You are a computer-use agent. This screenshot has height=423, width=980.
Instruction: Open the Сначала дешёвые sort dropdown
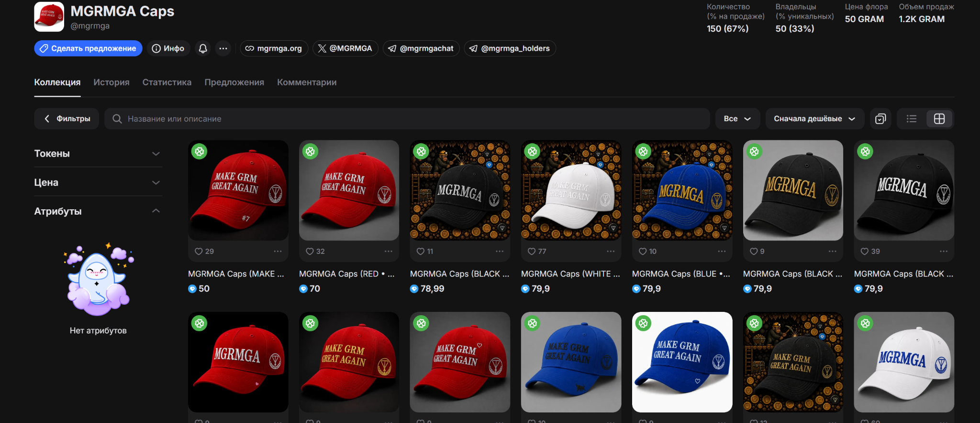814,119
